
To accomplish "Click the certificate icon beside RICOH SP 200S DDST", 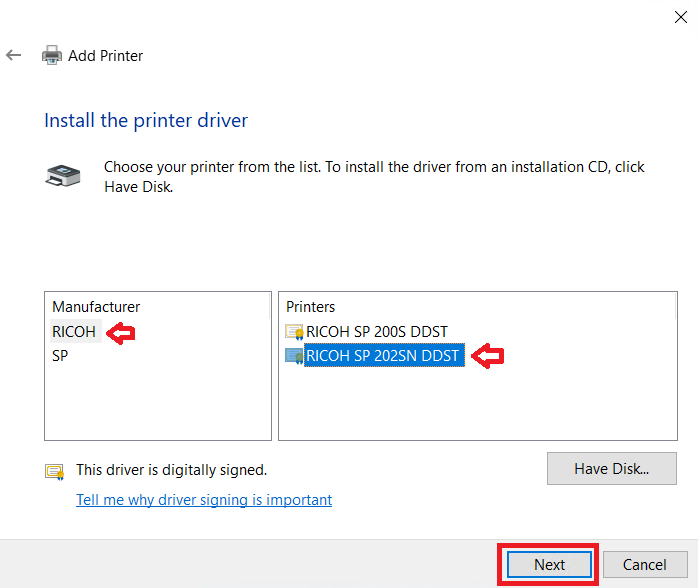I will coord(294,332).
